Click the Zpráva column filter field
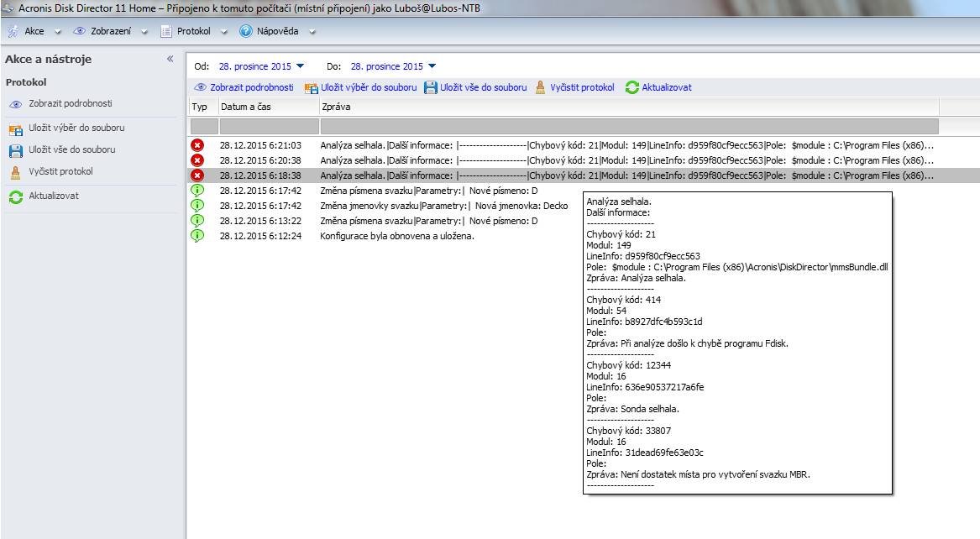 [x=629, y=126]
